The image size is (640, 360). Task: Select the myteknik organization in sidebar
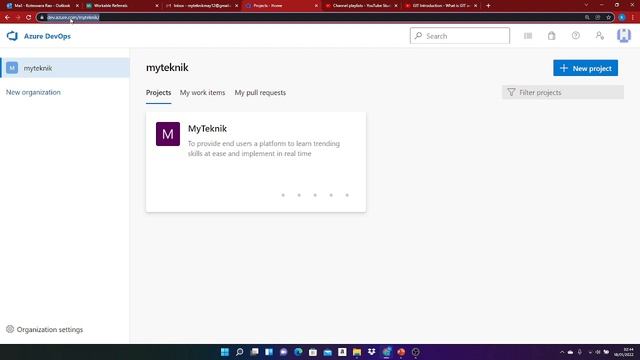pos(65,68)
